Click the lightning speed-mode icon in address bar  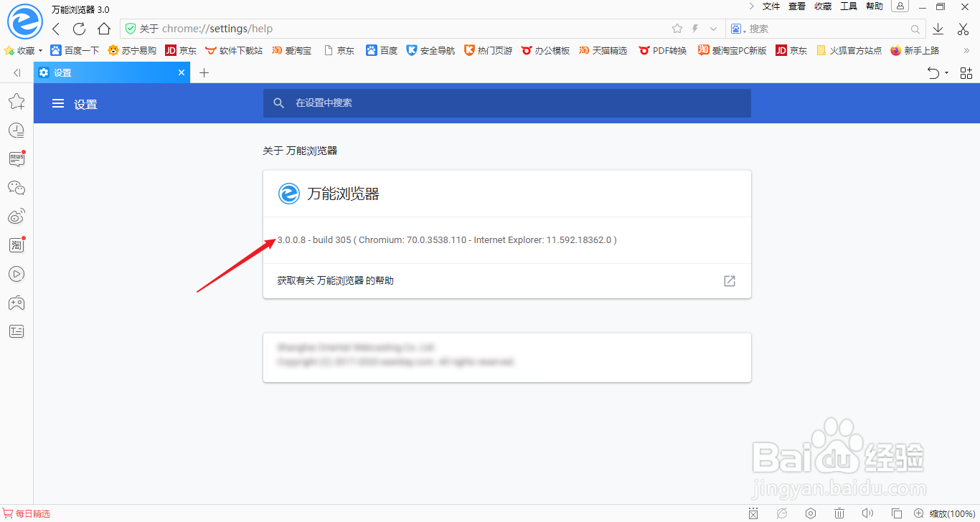click(695, 29)
